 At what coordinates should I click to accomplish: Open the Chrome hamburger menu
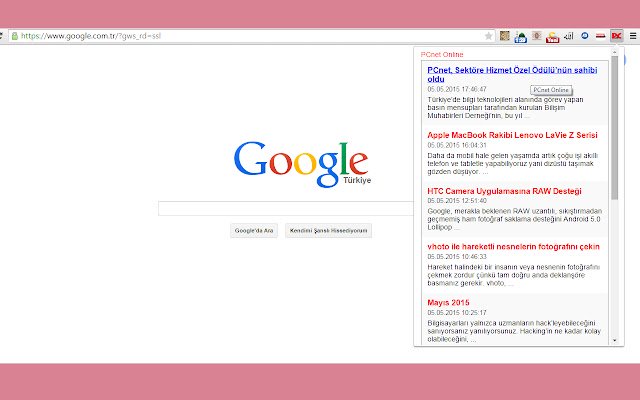point(633,36)
